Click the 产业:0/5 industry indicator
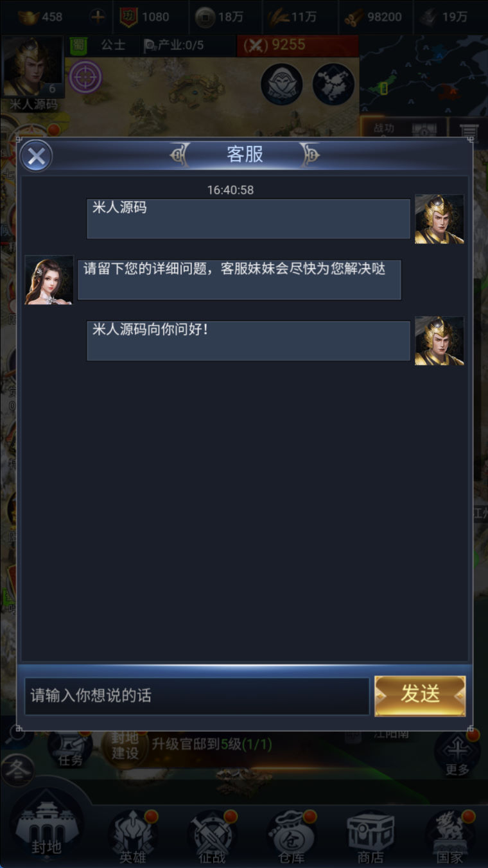 (170, 45)
